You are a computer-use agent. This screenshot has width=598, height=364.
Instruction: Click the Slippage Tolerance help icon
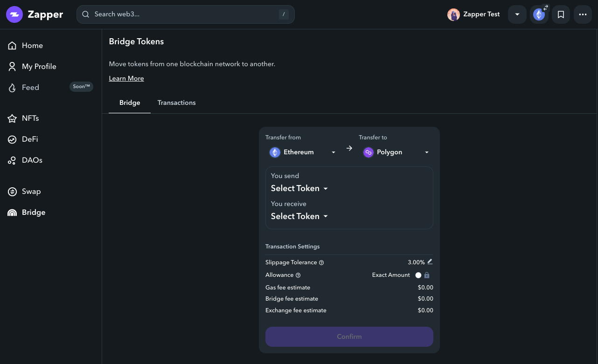click(321, 263)
